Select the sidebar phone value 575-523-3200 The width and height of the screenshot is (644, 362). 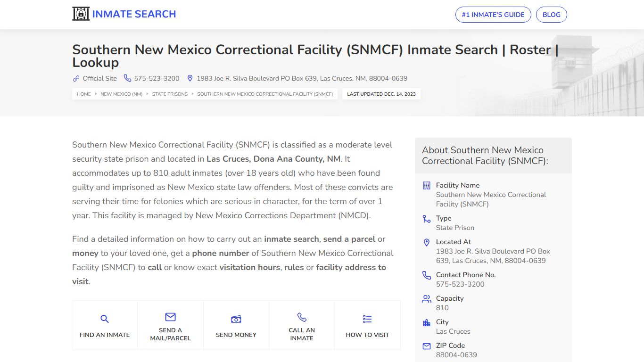pos(460,284)
